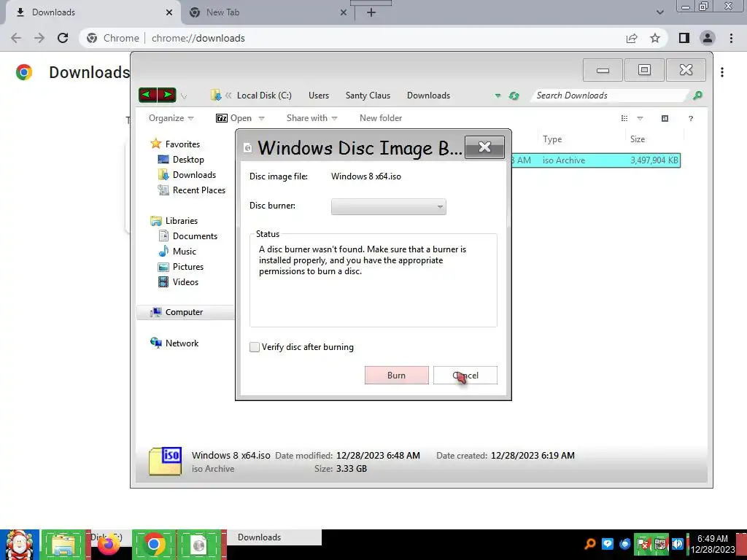Screen dimensions: 747x560
Task: Click the Users breadcrumb
Action: pos(319,96)
